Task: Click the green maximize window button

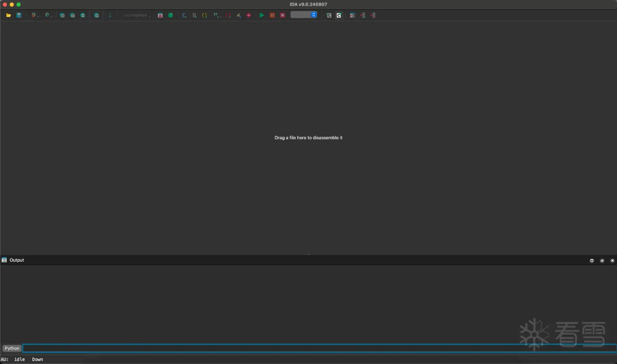Action: click(x=19, y=5)
